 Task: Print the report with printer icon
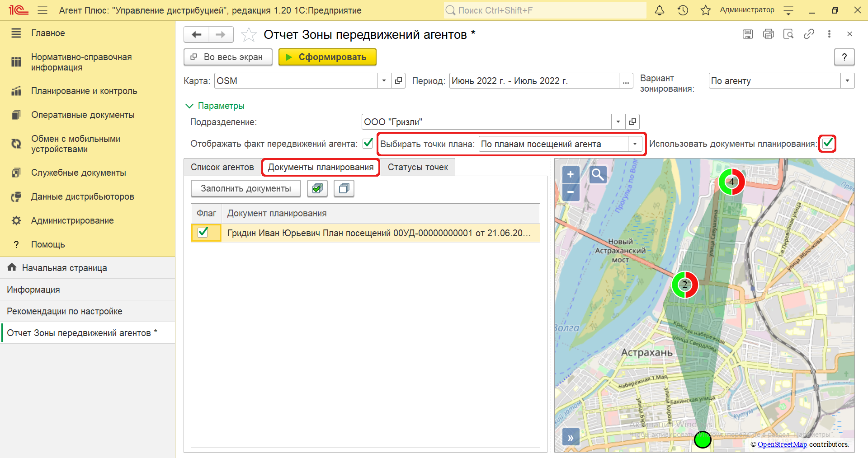pos(768,34)
